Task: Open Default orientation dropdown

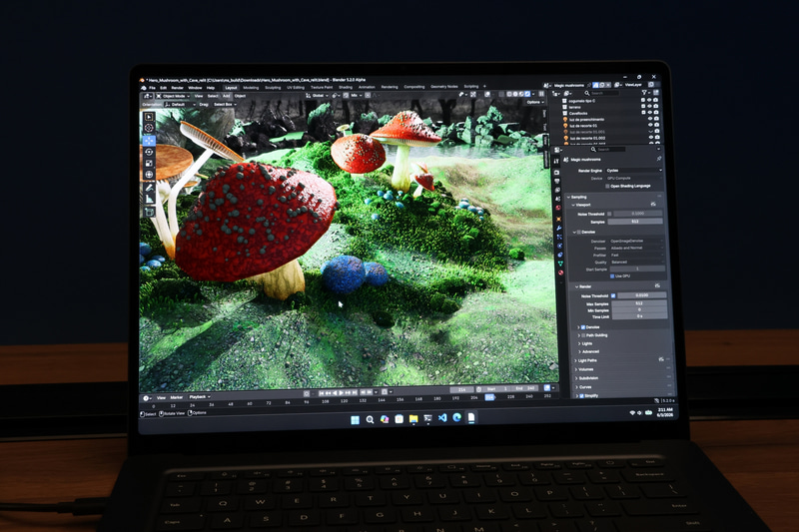Action: click(180, 105)
